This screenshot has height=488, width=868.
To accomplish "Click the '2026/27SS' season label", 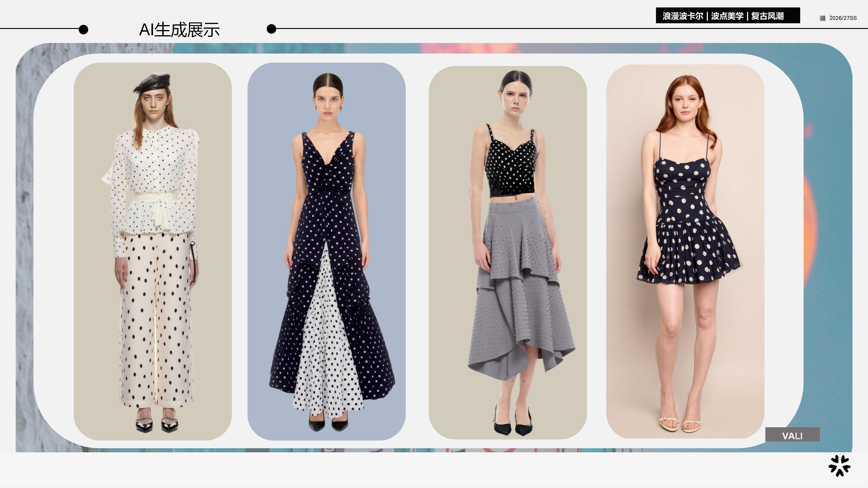I will [x=843, y=18].
